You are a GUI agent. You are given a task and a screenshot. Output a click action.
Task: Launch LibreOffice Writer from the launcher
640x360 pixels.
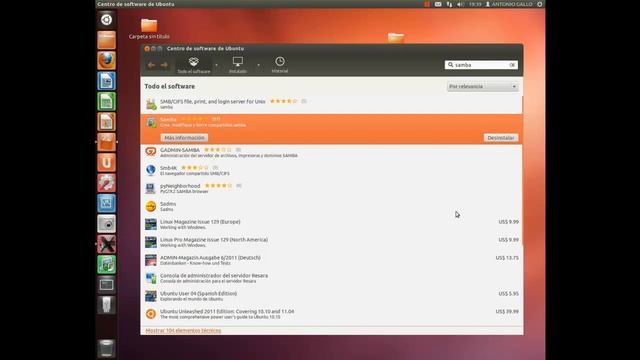[106, 81]
